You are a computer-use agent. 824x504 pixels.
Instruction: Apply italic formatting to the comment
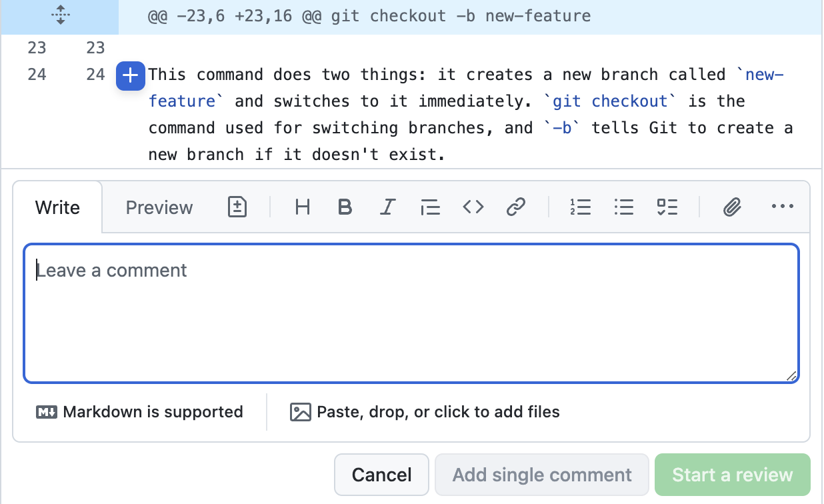point(387,207)
